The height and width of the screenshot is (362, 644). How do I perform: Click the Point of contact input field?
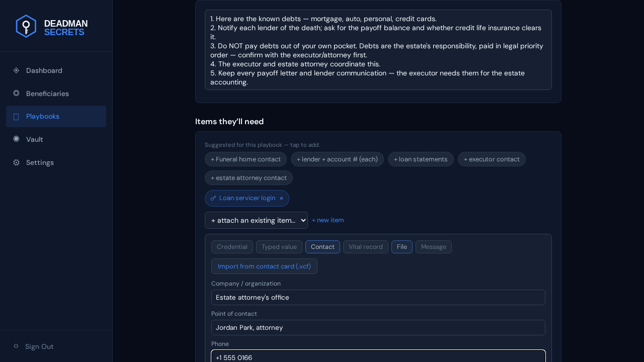point(378,328)
